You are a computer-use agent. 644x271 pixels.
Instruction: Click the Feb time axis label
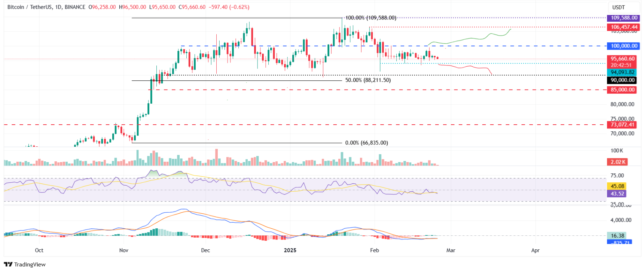[374, 250]
